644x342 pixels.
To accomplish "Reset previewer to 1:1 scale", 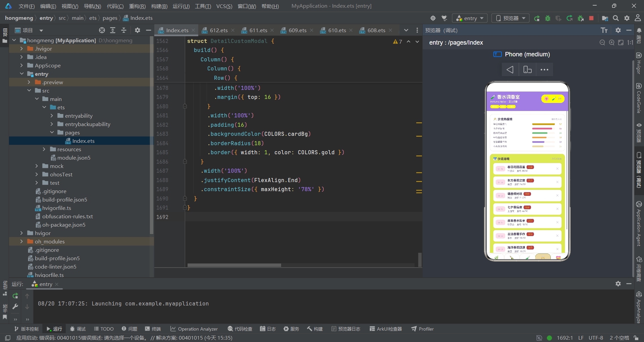I will point(630,43).
